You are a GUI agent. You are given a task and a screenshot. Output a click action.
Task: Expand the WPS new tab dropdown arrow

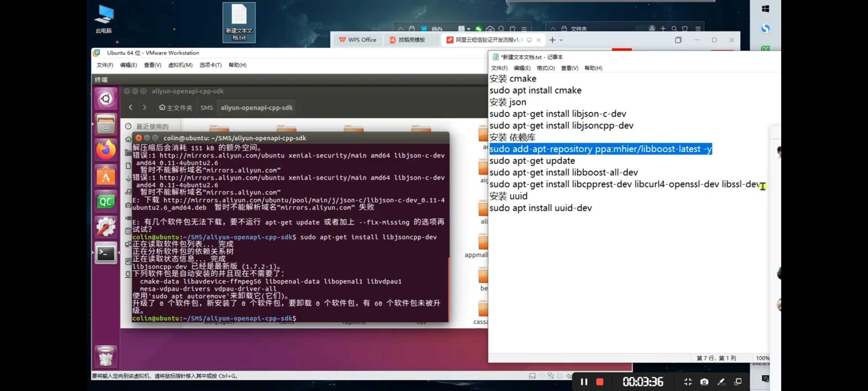tap(561, 40)
